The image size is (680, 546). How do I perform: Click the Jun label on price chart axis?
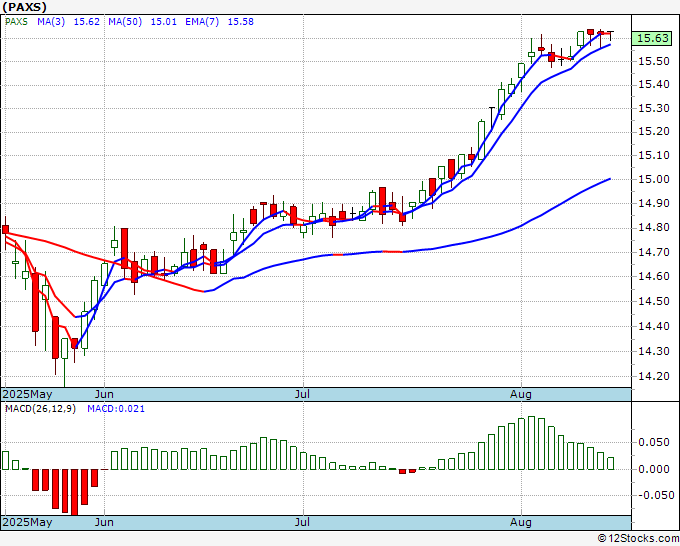pos(104,394)
